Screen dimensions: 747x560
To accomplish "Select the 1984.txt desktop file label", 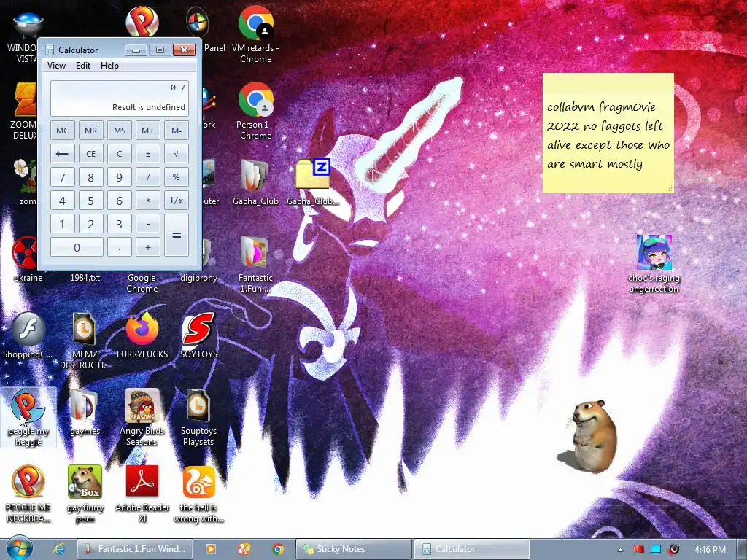I will [x=85, y=278].
